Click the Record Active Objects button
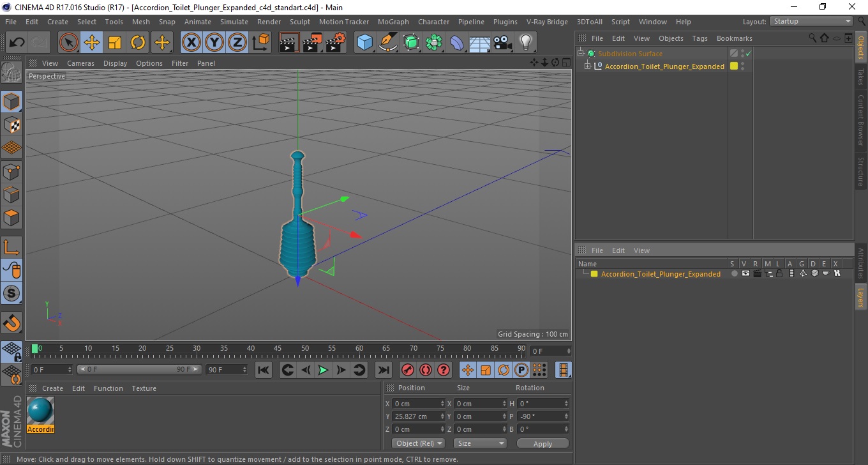 coord(407,370)
